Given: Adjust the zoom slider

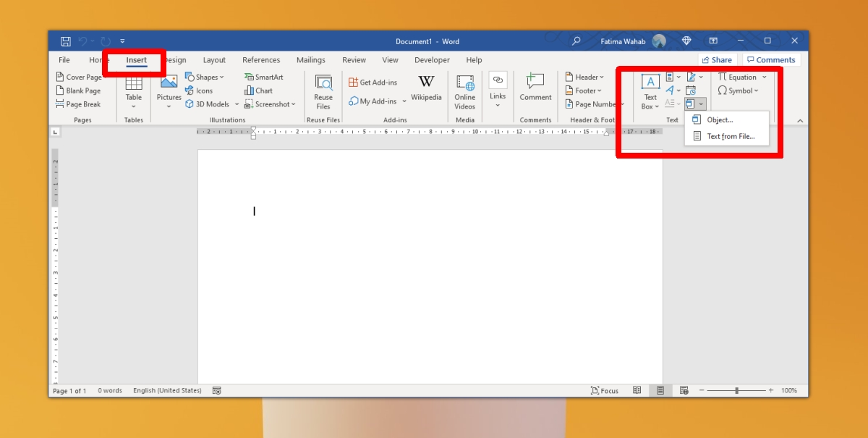Looking at the screenshot, I should pyautogui.click(x=736, y=390).
